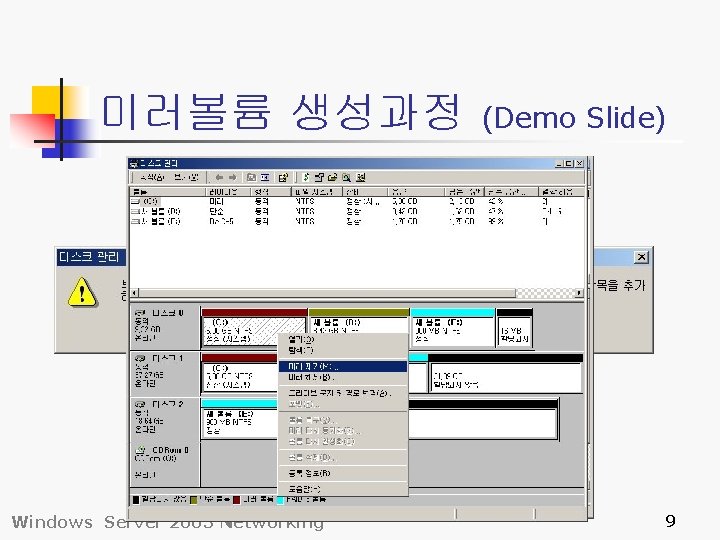Open the 동작(A) Action menu

[152, 177]
